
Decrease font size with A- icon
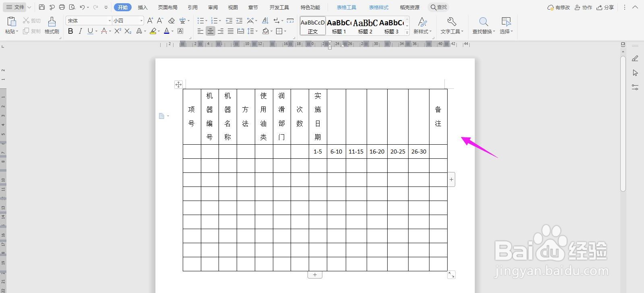point(160,20)
